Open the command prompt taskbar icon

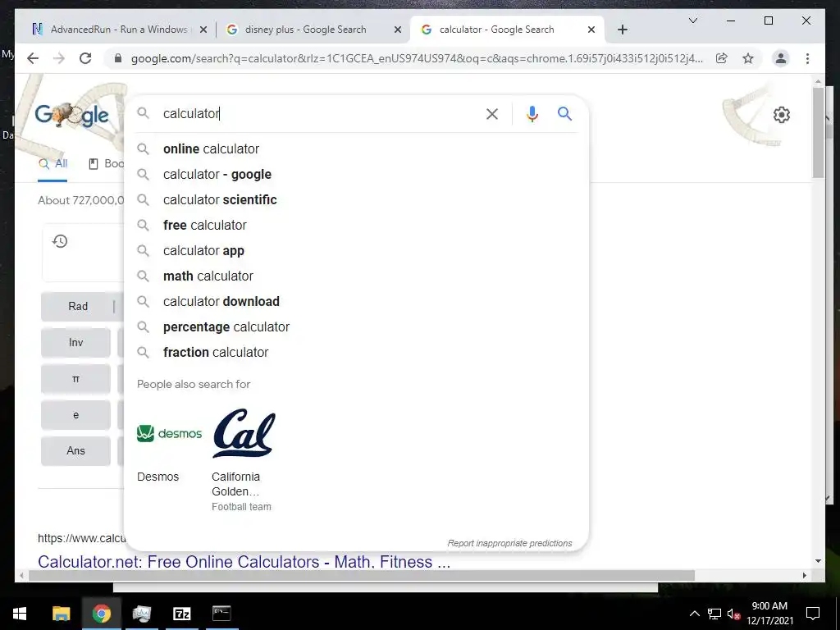pos(221,614)
